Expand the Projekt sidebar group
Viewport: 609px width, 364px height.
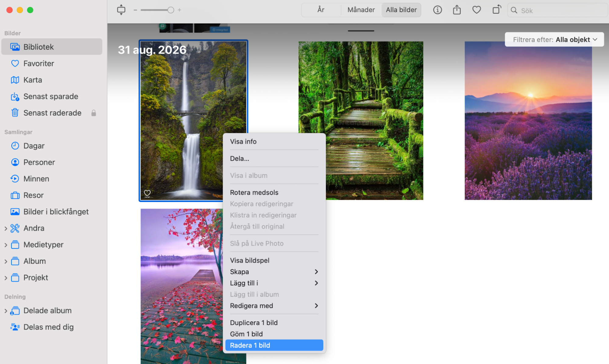(x=6, y=278)
